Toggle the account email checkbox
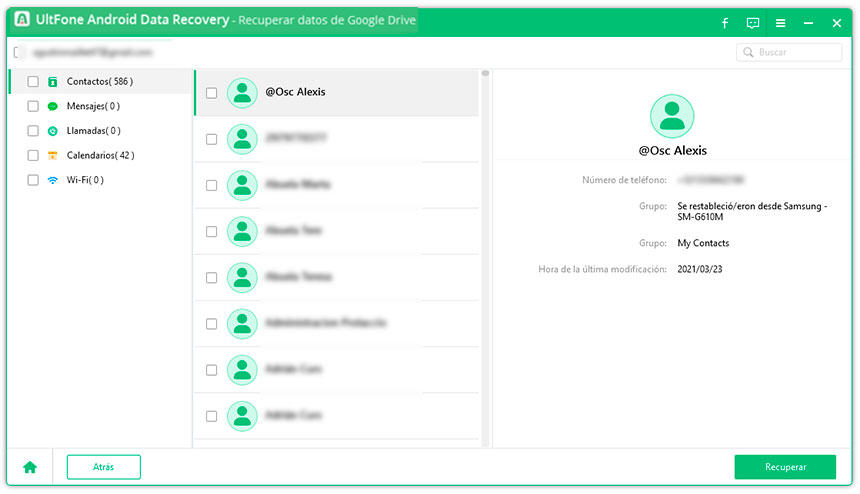The width and height of the screenshot is (860, 494). point(18,52)
